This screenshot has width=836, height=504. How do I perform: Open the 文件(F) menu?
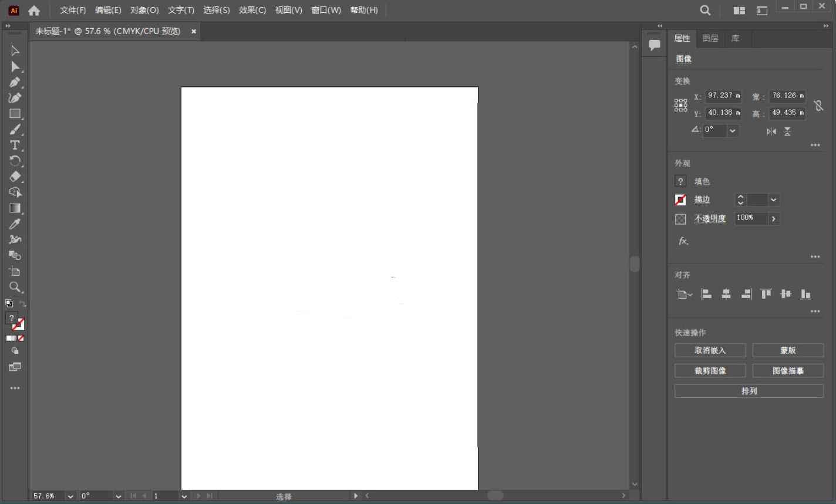click(x=73, y=11)
